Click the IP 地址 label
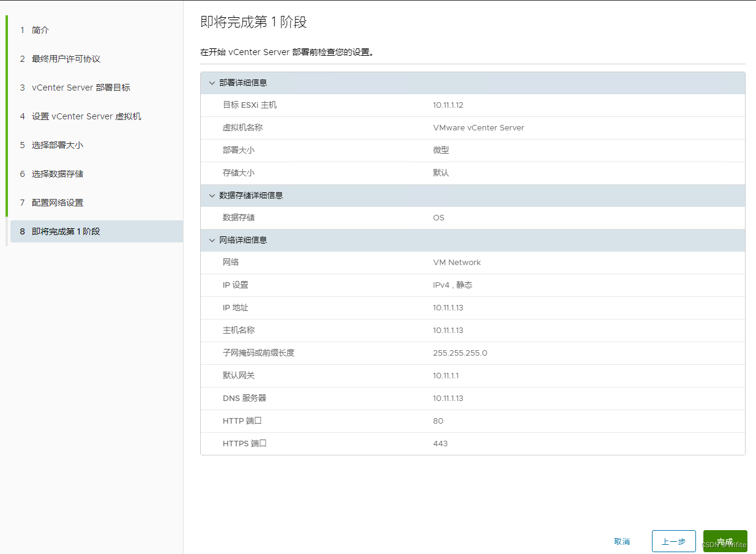 236,308
